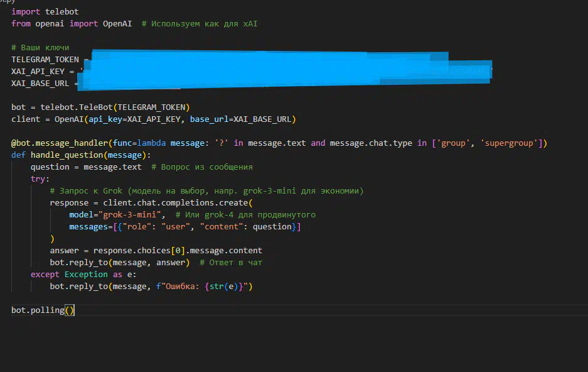
Task: Click the 'str(e)' expression
Action: pyautogui.click(x=223, y=287)
